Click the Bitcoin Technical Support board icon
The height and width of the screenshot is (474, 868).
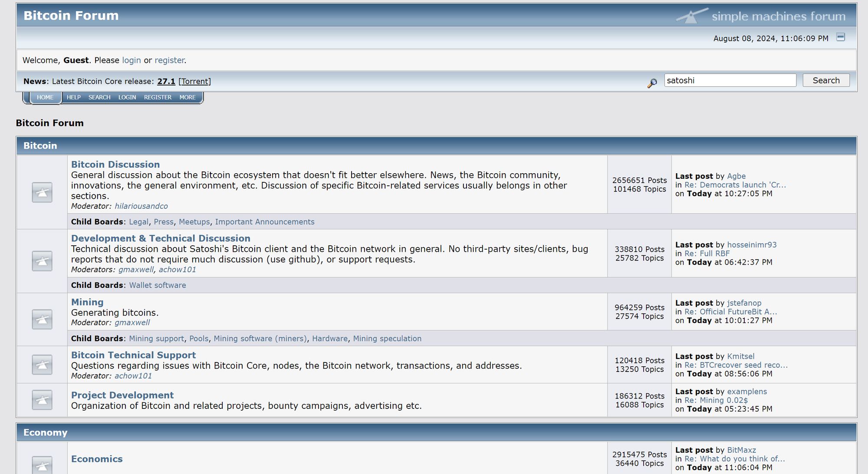coord(42,365)
